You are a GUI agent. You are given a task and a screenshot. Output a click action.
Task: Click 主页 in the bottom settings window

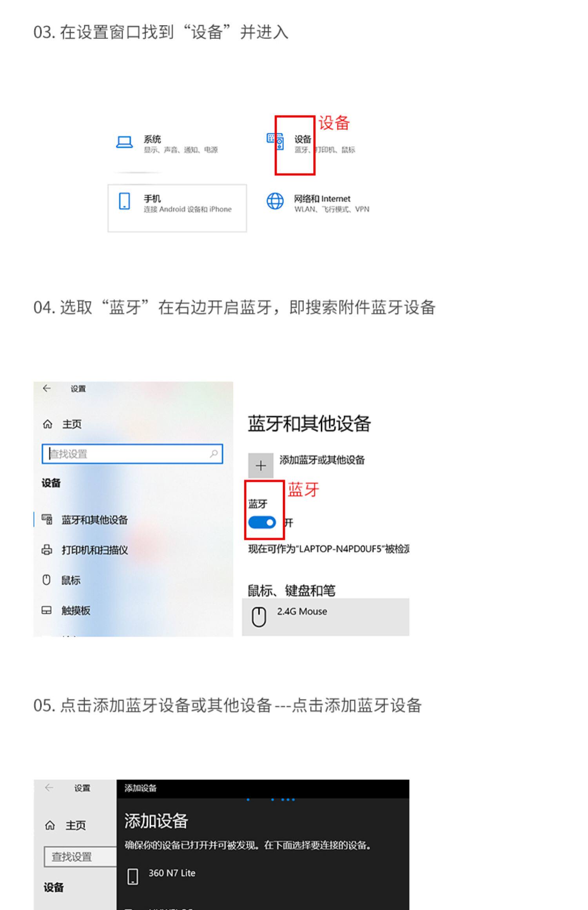75,825
